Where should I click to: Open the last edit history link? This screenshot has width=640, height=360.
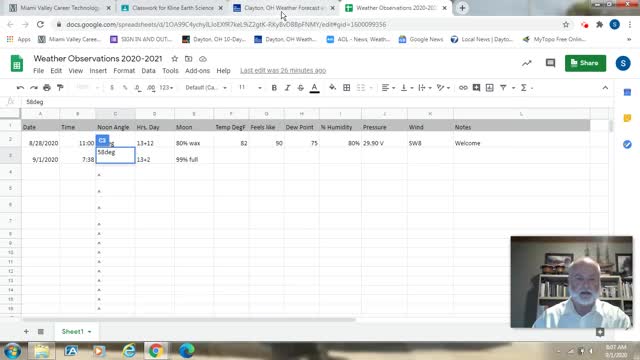point(283,71)
